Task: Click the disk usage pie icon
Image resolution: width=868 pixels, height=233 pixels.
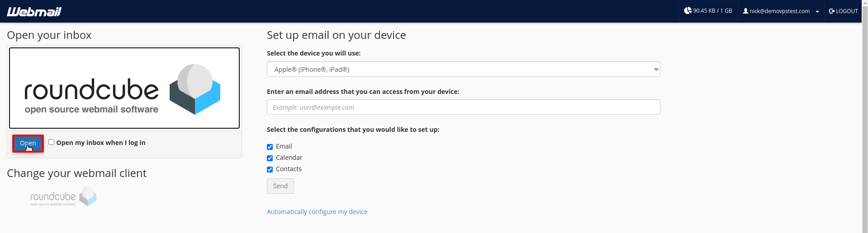Action: click(688, 10)
